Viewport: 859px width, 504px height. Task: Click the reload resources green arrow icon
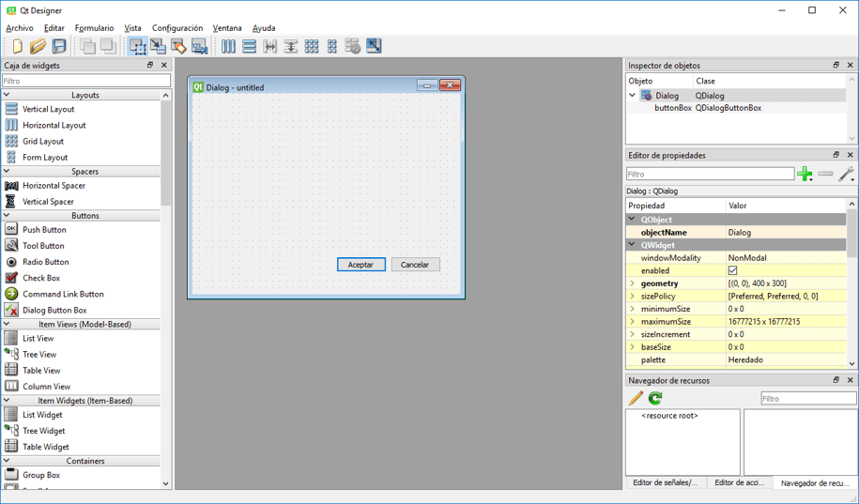(x=655, y=398)
